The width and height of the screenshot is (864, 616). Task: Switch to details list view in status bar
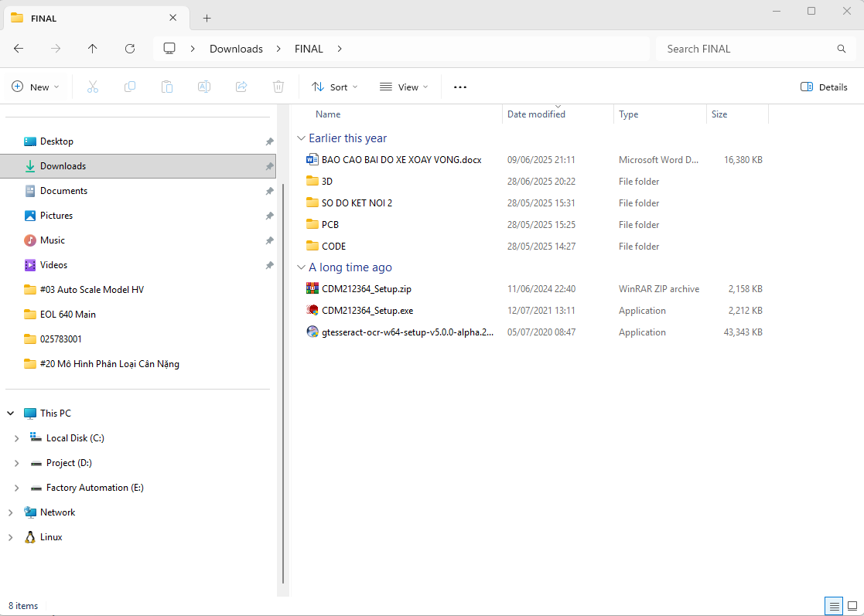(x=833, y=605)
